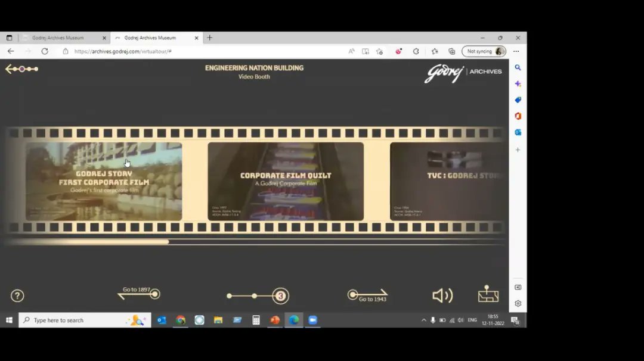Open a new browser tab
Screen dimensions: 644x361
pyautogui.click(x=210, y=38)
